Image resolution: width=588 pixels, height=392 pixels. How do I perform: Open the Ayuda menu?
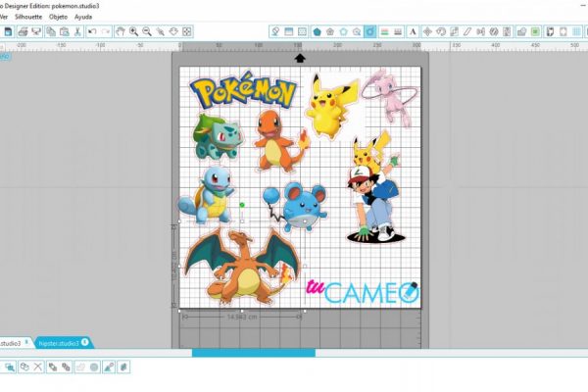[83, 17]
